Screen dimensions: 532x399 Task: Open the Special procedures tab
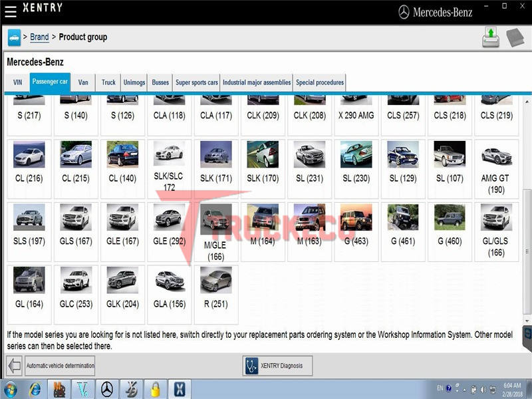click(320, 82)
